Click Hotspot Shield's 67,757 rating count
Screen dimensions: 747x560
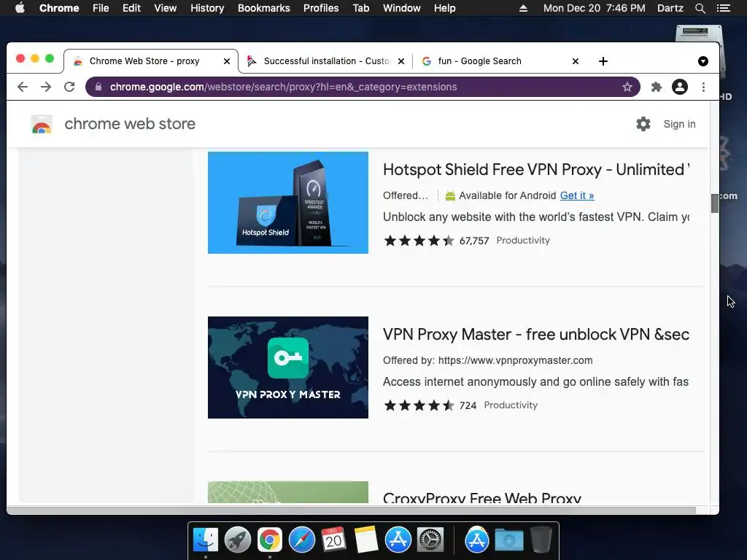[x=474, y=241]
